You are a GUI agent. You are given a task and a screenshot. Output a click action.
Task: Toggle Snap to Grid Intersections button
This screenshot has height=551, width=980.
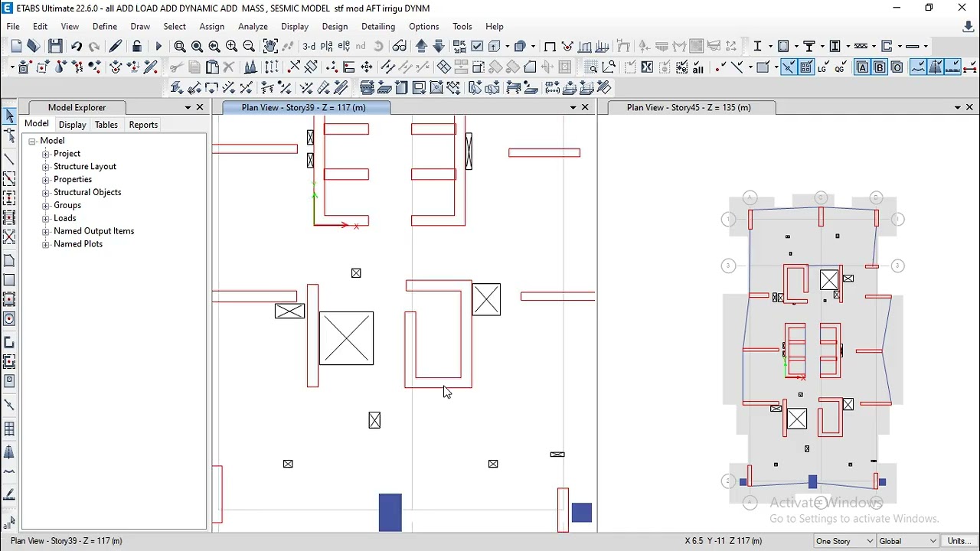[x=805, y=67]
